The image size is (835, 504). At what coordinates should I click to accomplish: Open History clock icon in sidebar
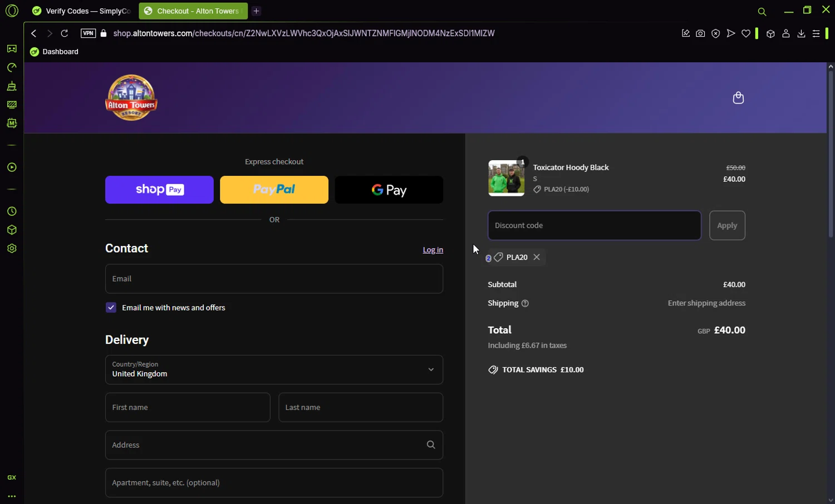coord(12,211)
